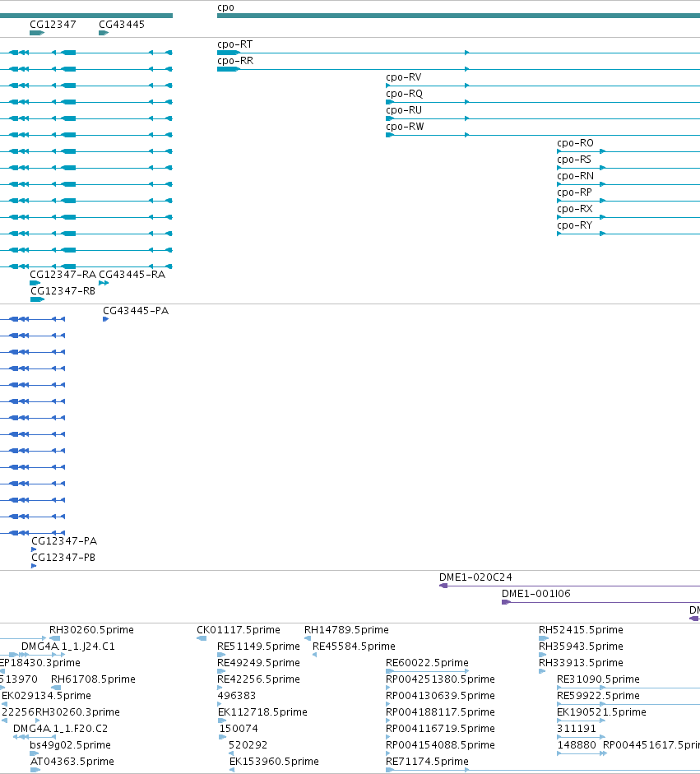Click the CG12347-PB protein label
Image resolution: width=700 pixels, height=774 pixels.
click(63, 558)
